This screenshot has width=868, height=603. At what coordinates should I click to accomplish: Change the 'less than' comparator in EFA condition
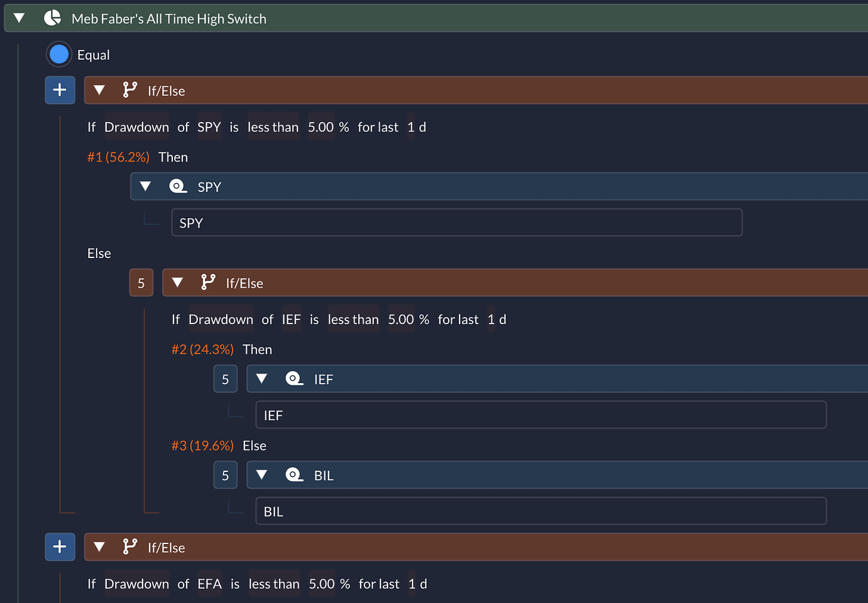click(274, 584)
